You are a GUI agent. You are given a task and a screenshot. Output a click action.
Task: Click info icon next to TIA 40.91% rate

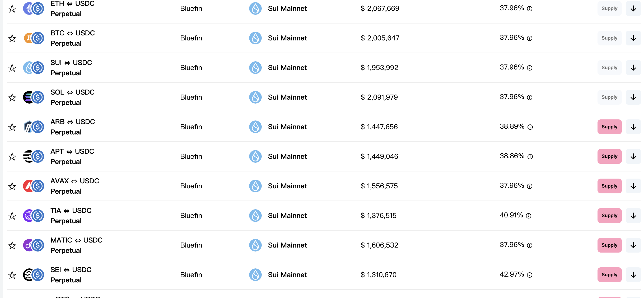(529, 216)
